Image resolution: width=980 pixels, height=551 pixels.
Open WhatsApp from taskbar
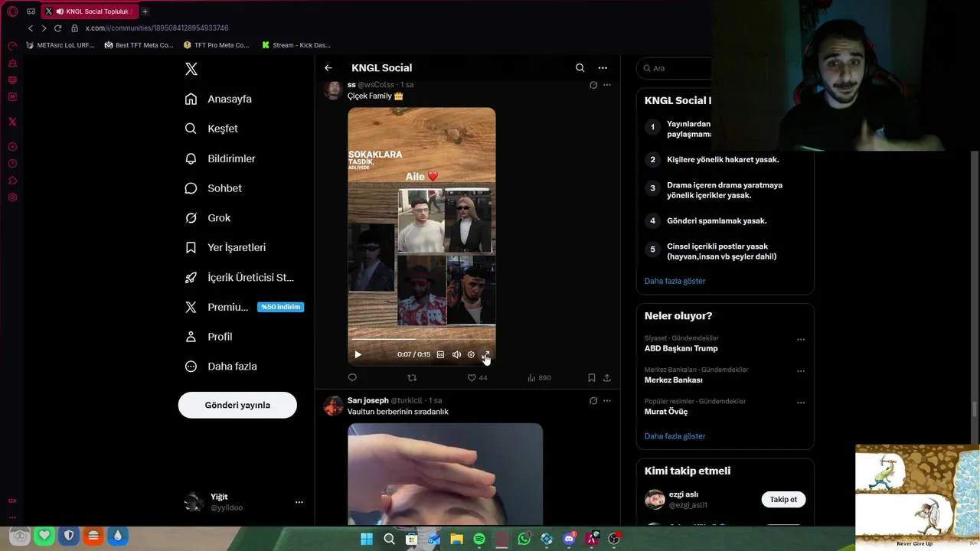pyautogui.click(x=524, y=539)
